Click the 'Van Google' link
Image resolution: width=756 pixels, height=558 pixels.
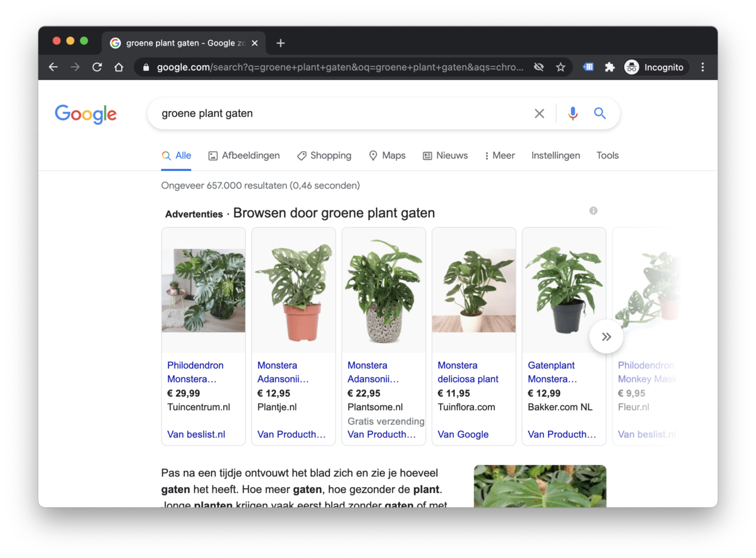pos(463,434)
